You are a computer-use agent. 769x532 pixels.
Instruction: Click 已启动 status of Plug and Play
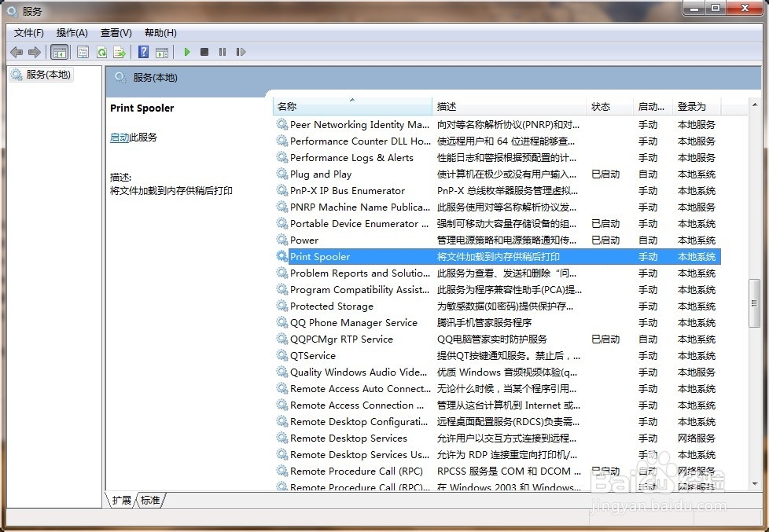point(605,174)
